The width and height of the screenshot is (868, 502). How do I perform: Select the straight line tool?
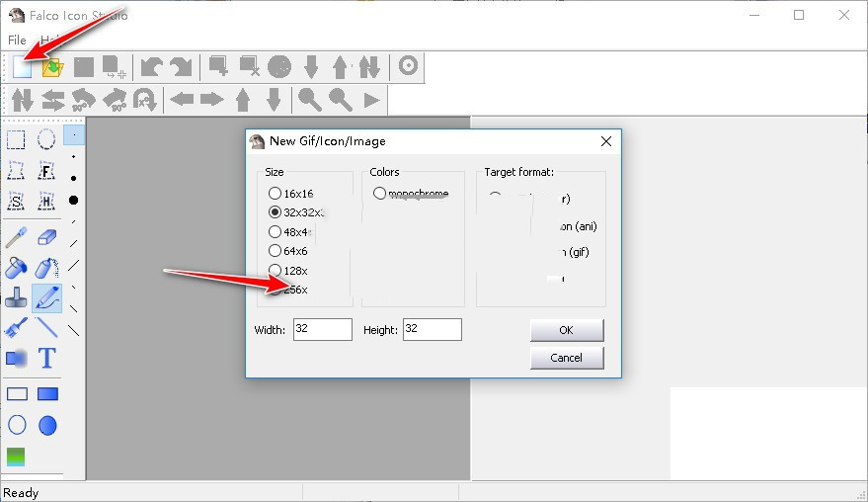[47, 327]
